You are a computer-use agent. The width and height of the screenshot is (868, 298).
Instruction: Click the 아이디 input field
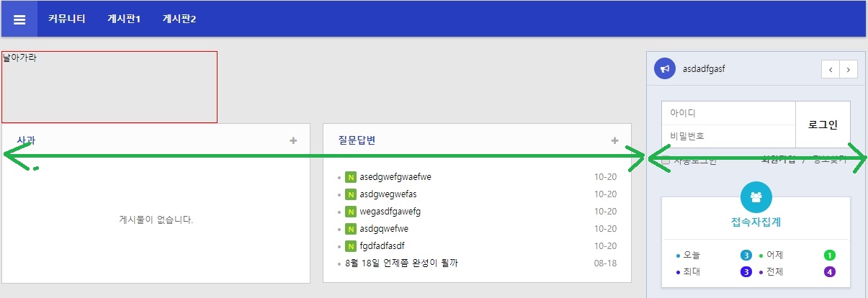coord(728,113)
